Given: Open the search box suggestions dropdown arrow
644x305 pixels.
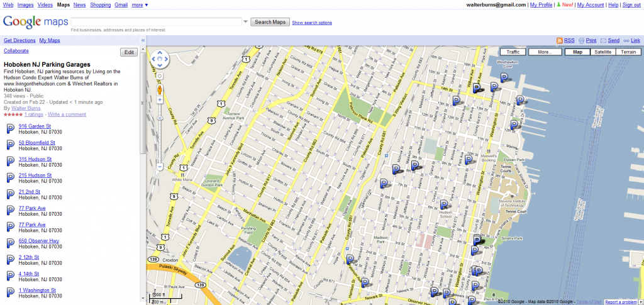Looking at the screenshot, I should coord(246,22).
